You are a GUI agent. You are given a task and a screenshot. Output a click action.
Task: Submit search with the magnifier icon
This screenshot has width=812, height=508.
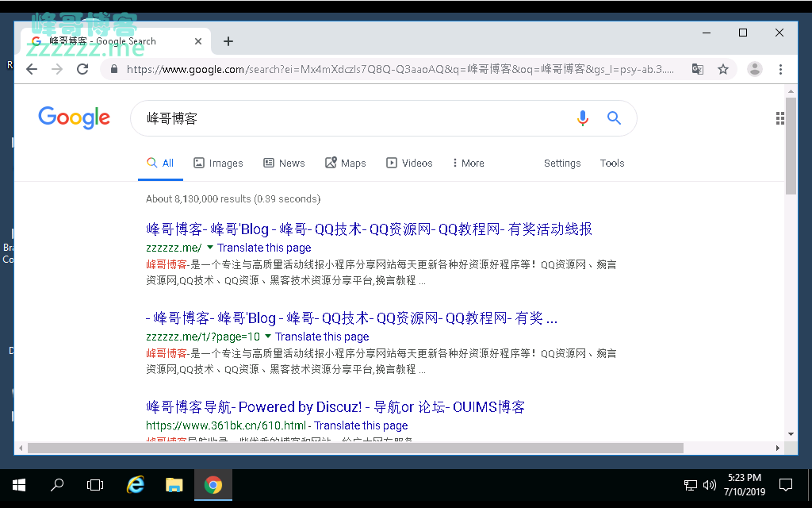(615, 118)
